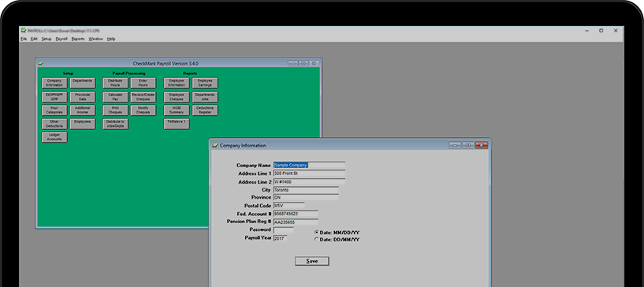
Task: Open the WSIB Summary report
Action: coord(177,110)
